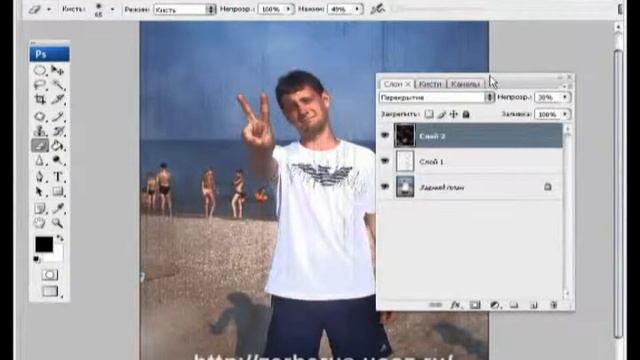Select the Move tool

[x=58, y=71]
